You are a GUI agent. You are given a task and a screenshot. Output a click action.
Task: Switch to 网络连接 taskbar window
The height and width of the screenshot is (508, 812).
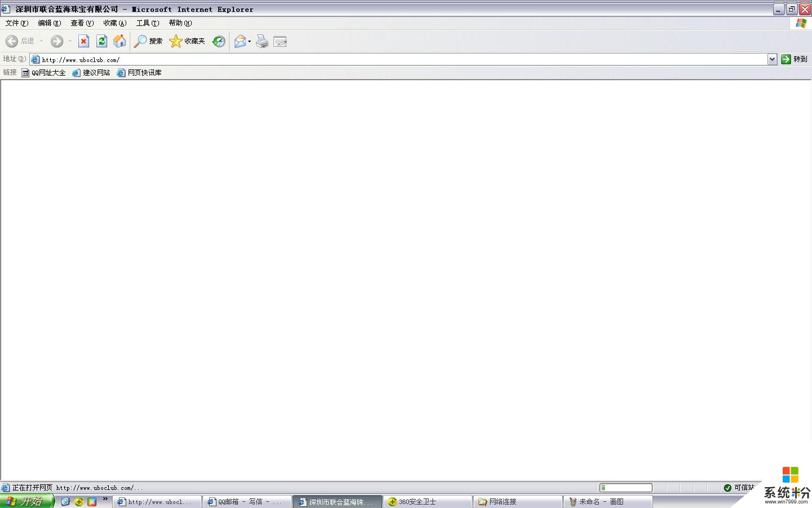(518, 502)
